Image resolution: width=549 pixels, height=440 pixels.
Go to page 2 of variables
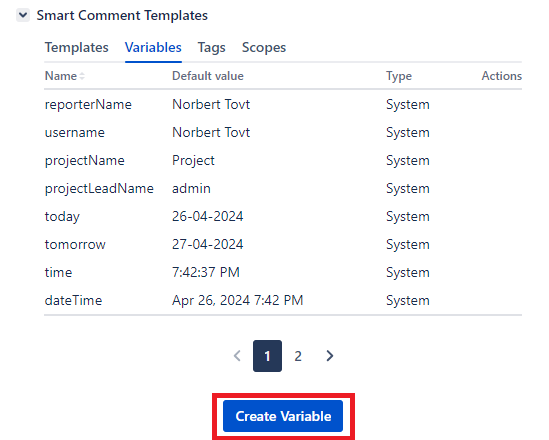point(298,356)
